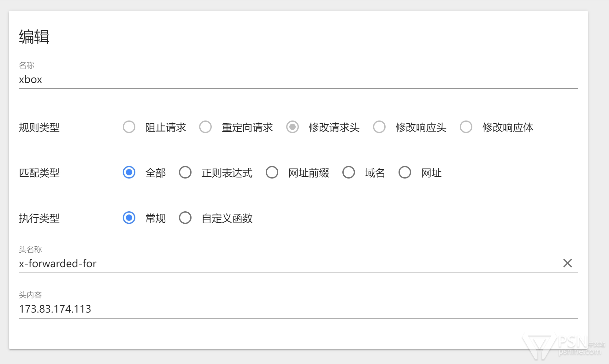This screenshot has height=364, width=609.
Task: Click the 修改响应体 label text
Action: [x=507, y=127]
